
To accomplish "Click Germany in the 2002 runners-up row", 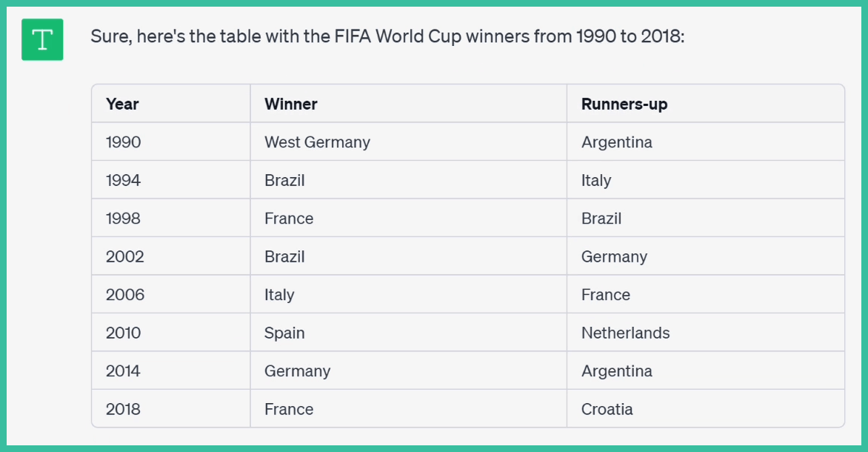I will coord(614,256).
